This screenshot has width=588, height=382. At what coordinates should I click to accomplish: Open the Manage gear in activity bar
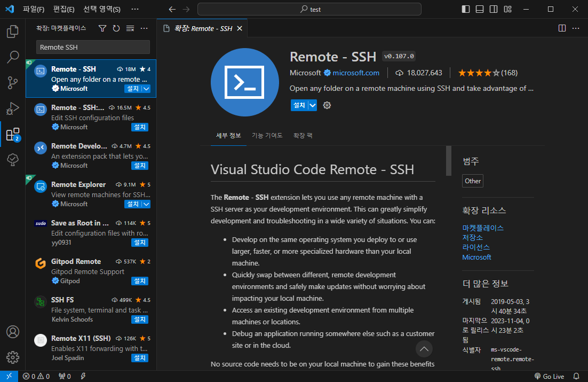pyautogui.click(x=13, y=357)
